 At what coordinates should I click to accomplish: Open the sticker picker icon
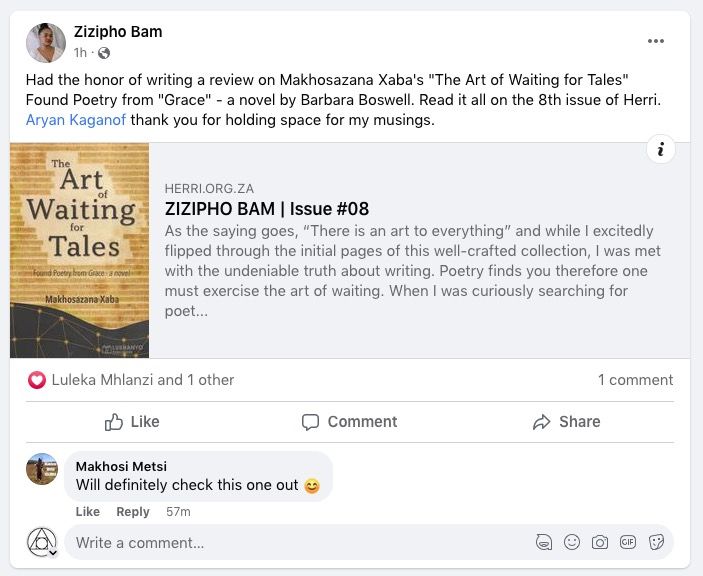pos(657,542)
